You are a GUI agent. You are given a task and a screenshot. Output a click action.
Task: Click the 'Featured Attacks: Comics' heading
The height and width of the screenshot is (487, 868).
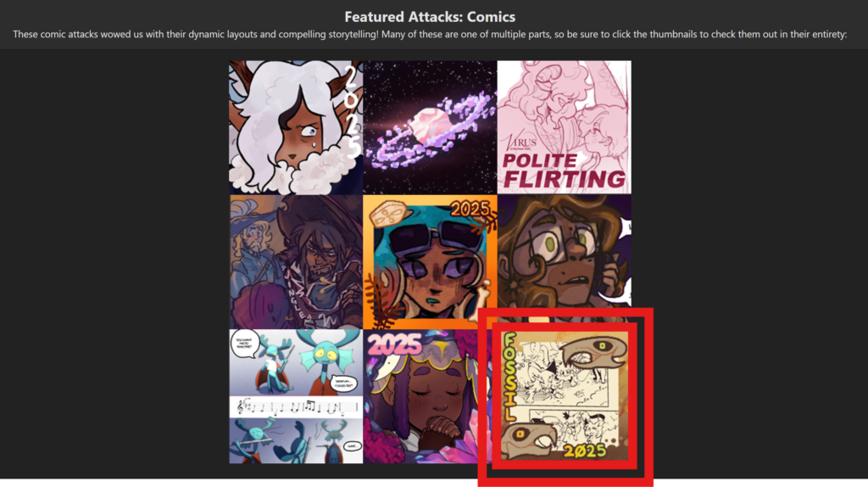pyautogui.click(x=430, y=17)
